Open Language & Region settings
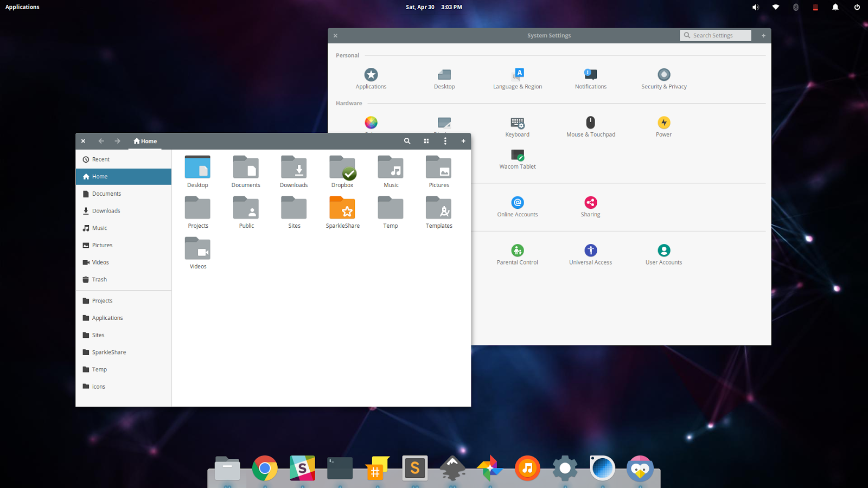The width and height of the screenshot is (868, 488). click(x=518, y=75)
